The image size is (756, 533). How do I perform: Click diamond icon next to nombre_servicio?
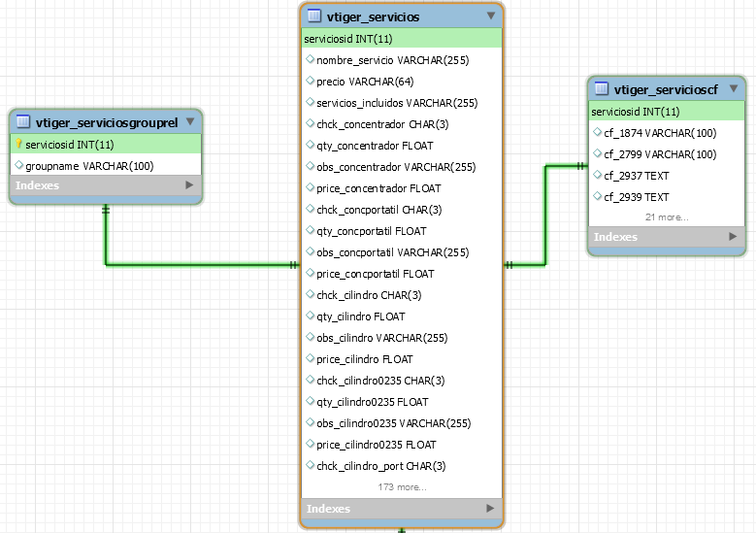pos(310,59)
